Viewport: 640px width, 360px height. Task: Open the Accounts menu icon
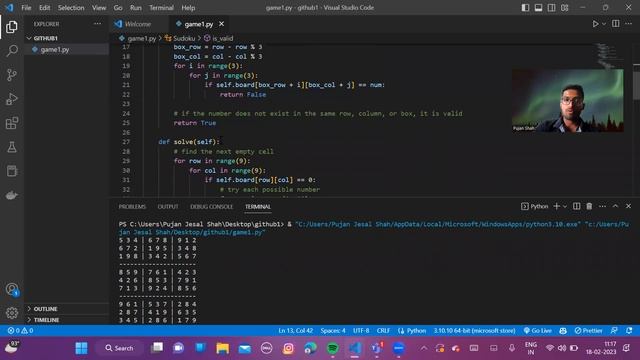click(x=12, y=289)
